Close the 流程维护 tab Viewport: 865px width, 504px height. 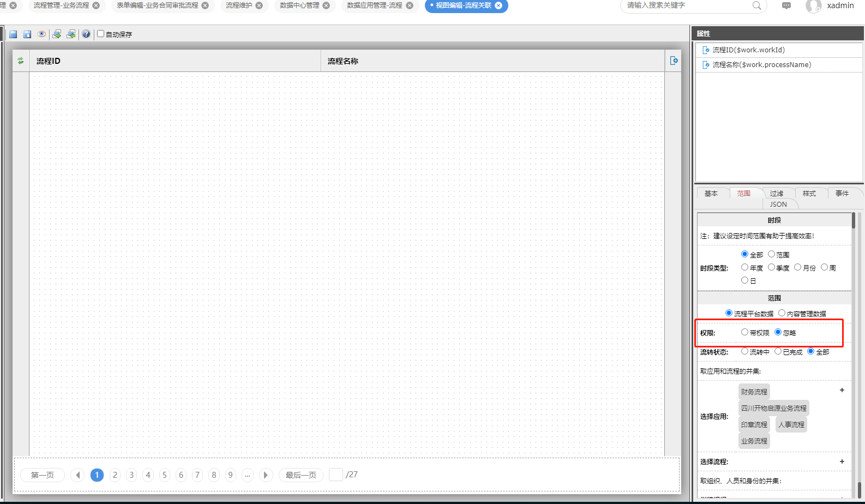[259, 5]
